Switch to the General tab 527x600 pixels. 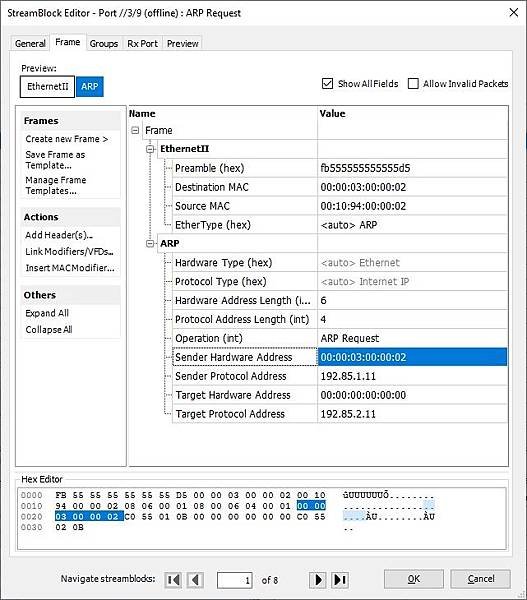pos(30,44)
